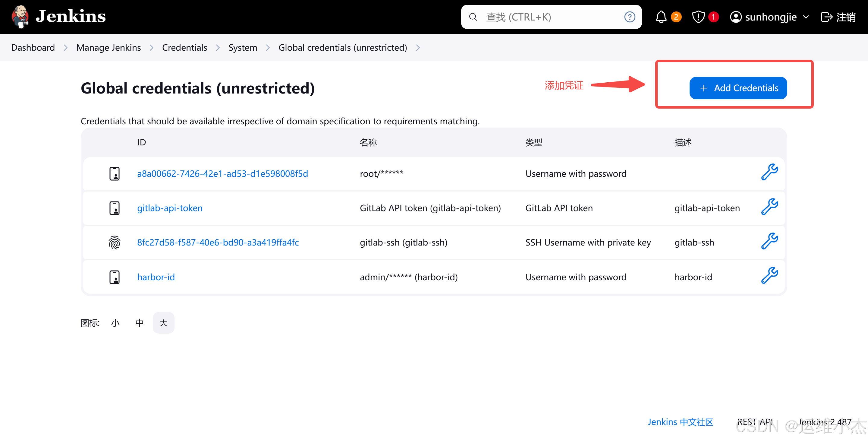
Task: Open the gitlab-api-token credential link
Action: point(170,208)
